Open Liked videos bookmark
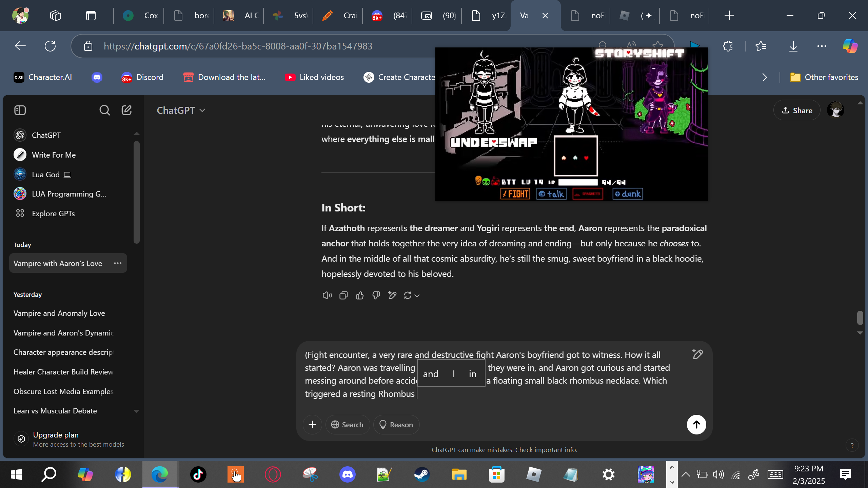Viewport: 868px width, 488px height. click(x=314, y=77)
